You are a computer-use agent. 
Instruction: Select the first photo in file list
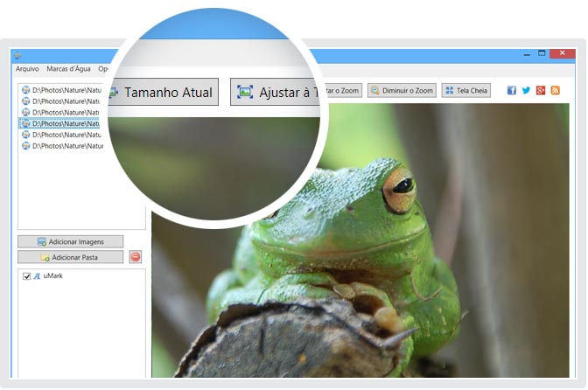point(63,89)
